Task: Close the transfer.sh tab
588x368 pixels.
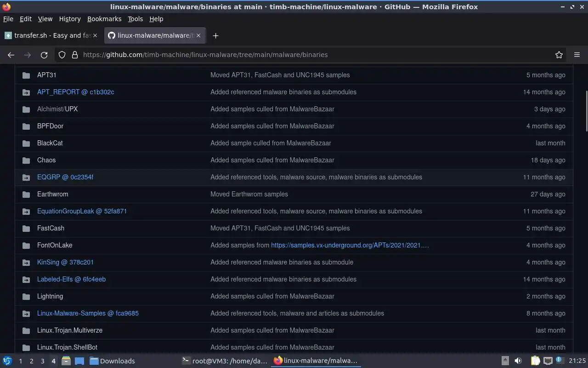Action: (x=95, y=35)
